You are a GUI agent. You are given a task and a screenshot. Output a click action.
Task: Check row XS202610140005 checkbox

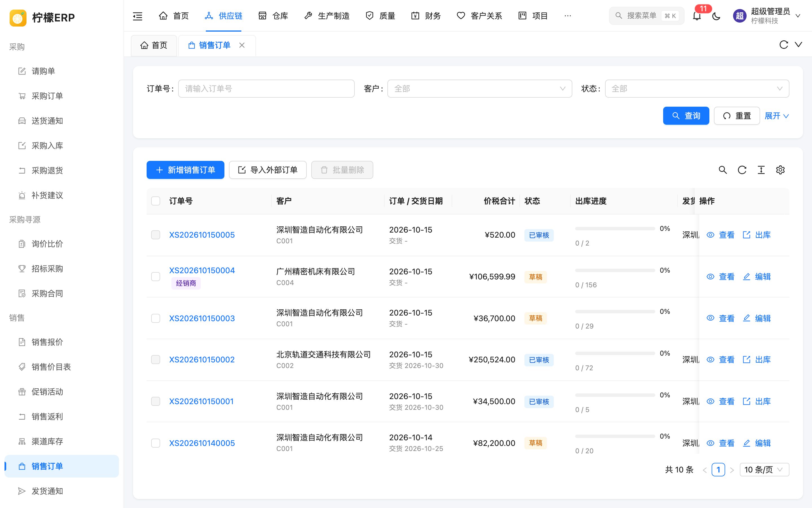click(156, 443)
